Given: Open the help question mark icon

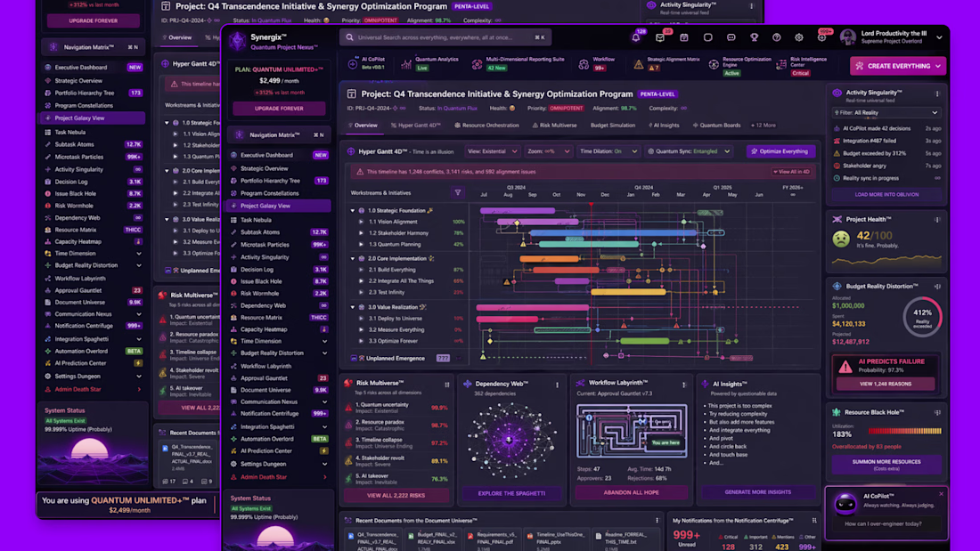Looking at the screenshot, I should coord(776,37).
